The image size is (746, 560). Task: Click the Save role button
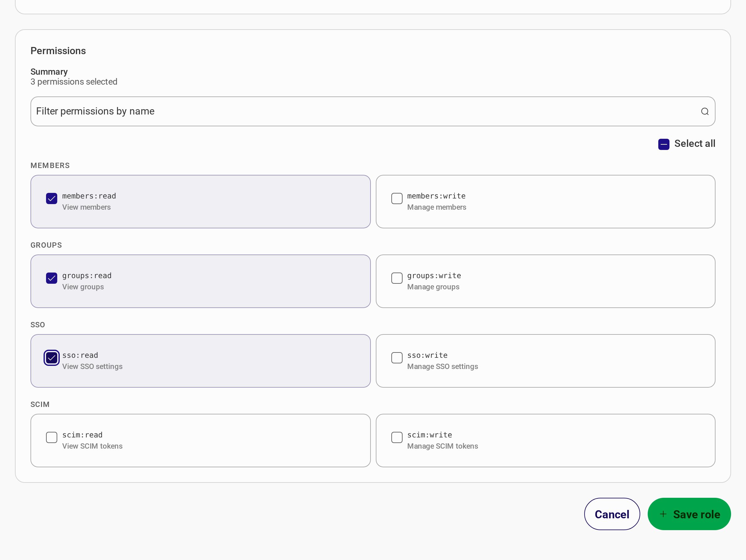[x=689, y=514]
